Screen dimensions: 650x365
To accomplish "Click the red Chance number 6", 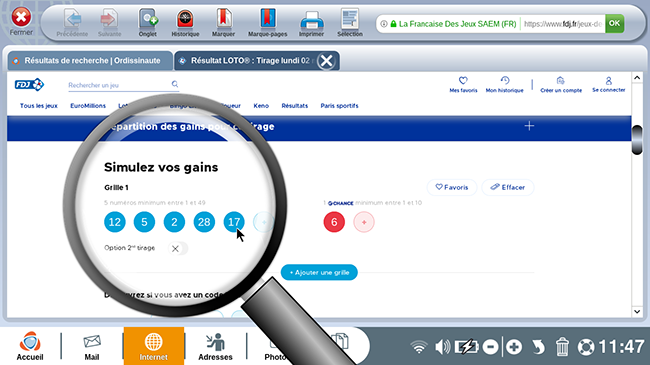I will point(334,222).
